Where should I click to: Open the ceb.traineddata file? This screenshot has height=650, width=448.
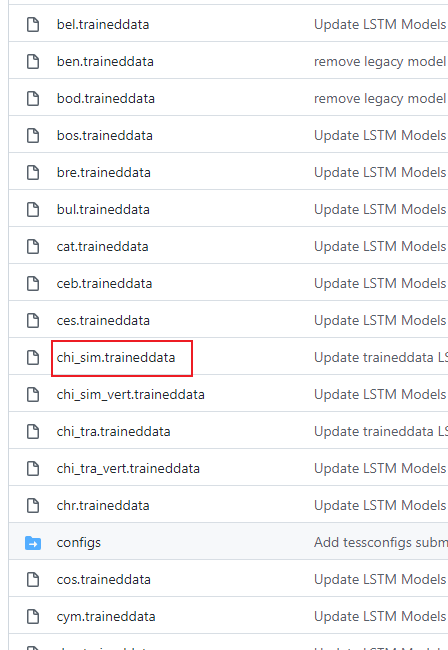tap(104, 284)
